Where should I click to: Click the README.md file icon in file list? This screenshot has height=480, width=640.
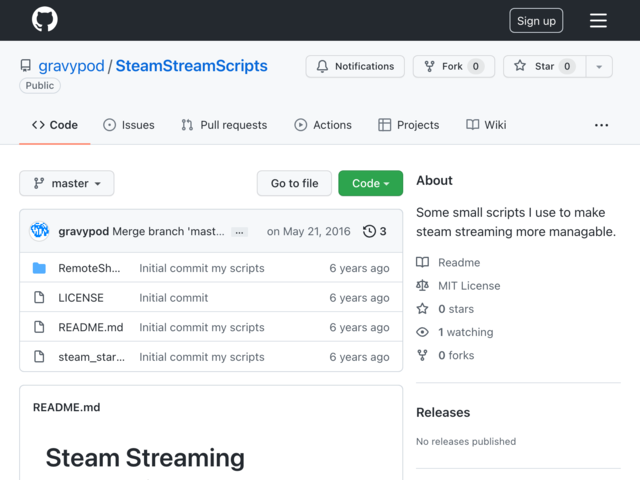coord(39,327)
